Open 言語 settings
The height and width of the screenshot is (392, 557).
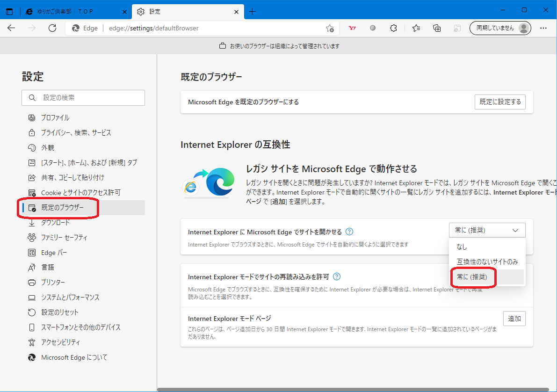[83, 267]
